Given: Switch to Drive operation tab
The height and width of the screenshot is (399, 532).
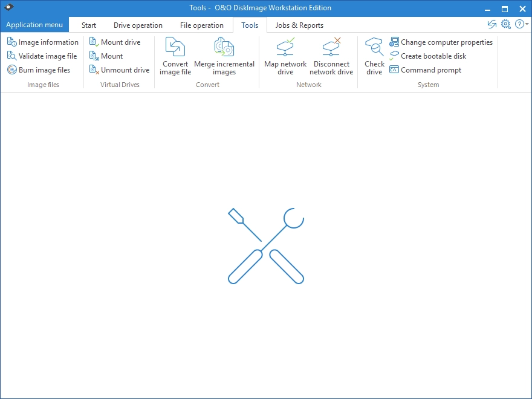Looking at the screenshot, I should [138, 25].
